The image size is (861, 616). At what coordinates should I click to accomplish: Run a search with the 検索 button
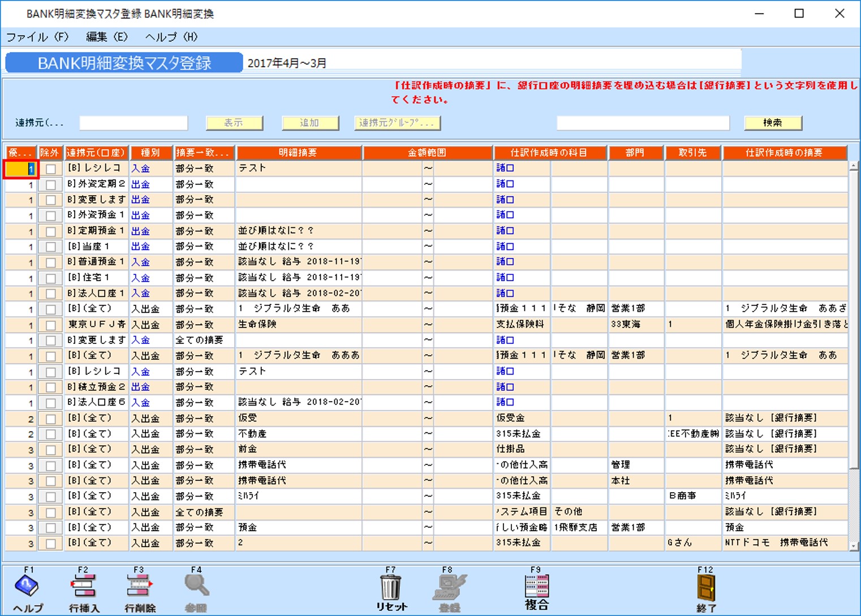[773, 123]
